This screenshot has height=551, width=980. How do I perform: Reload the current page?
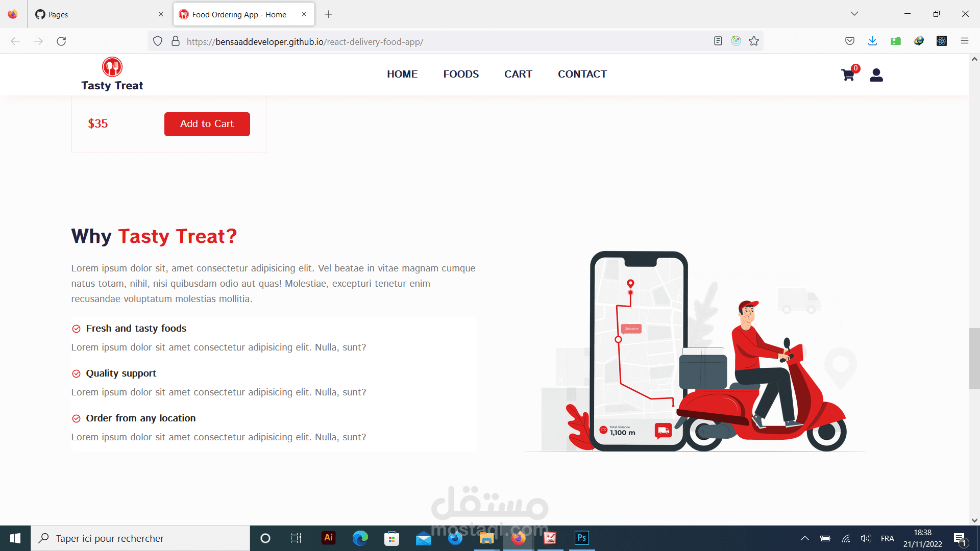click(x=61, y=41)
